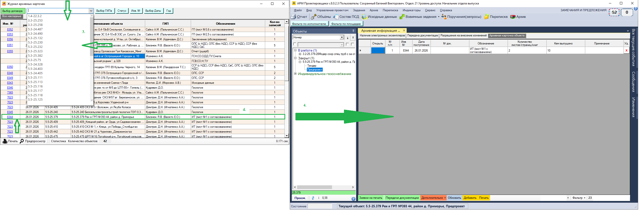Expand the Индивидуальное газоснабжение tree node

point(295,74)
